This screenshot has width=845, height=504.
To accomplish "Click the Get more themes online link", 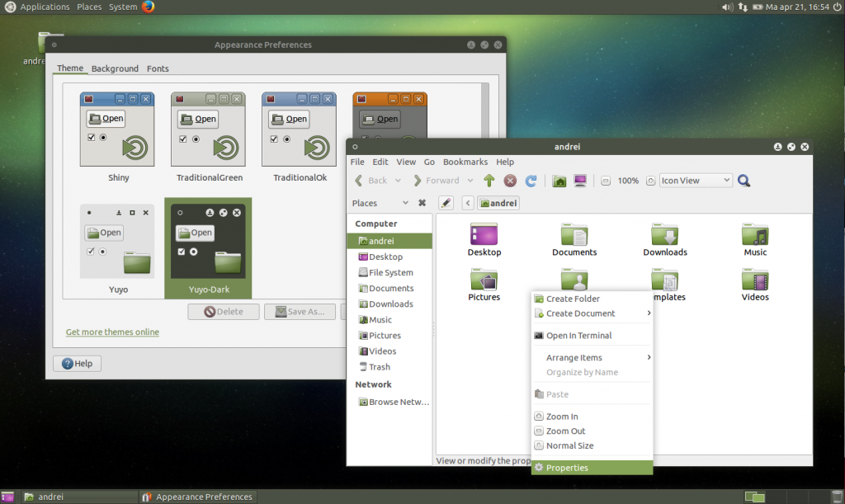I will click(x=111, y=332).
